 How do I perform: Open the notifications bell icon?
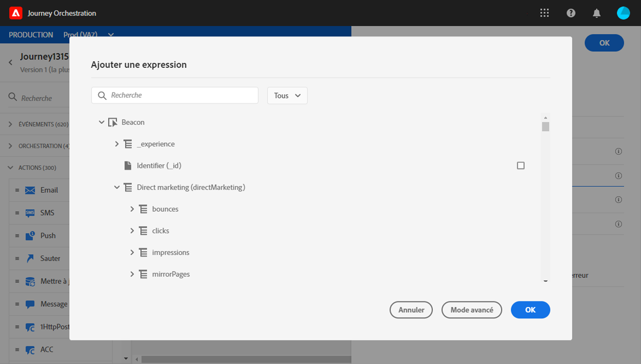coord(596,13)
